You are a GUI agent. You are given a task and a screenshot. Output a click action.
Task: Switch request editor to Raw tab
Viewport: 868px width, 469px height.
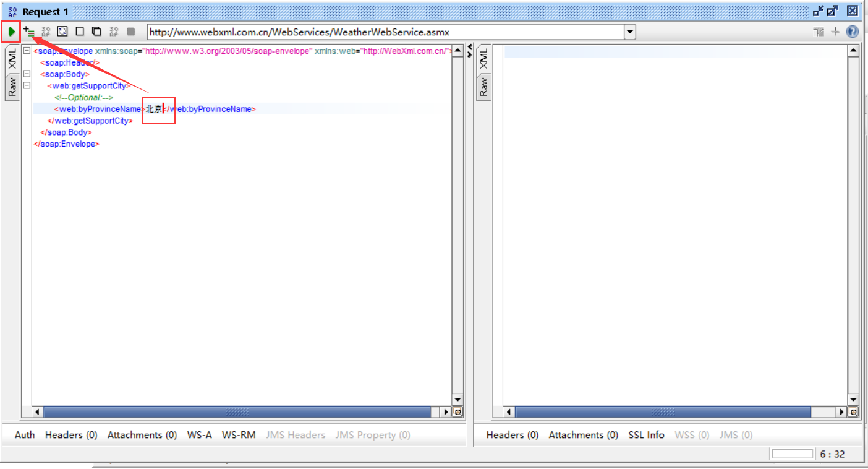[12, 86]
